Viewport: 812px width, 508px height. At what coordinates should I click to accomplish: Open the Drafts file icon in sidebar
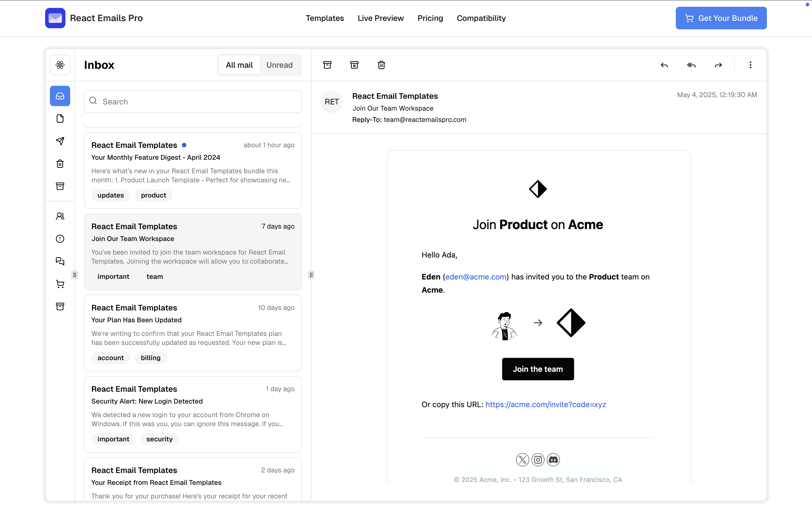(x=60, y=119)
